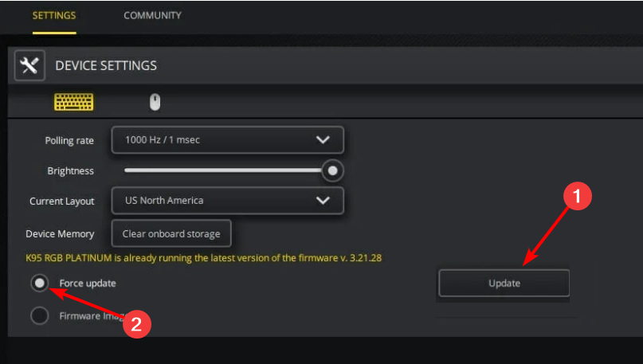Viewport: 643px width, 364px height.
Task: Click the middle of the Brightness track
Action: tap(223, 170)
